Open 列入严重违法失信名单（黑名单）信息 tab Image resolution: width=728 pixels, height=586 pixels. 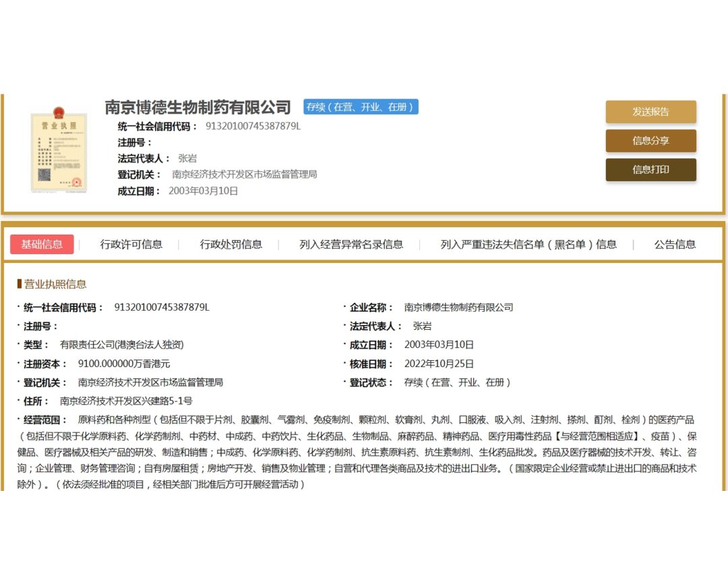pyautogui.click(x=528, y=244)
